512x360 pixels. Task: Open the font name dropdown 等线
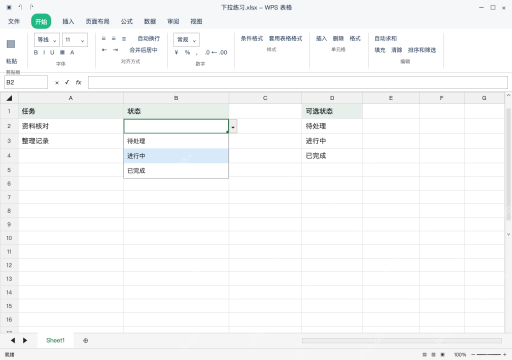click(47, 40)
